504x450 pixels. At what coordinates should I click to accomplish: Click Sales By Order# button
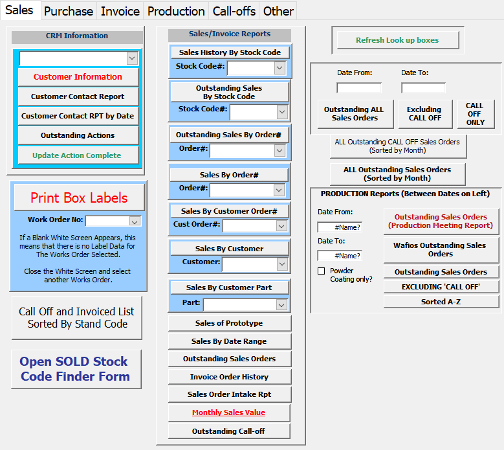229,175
